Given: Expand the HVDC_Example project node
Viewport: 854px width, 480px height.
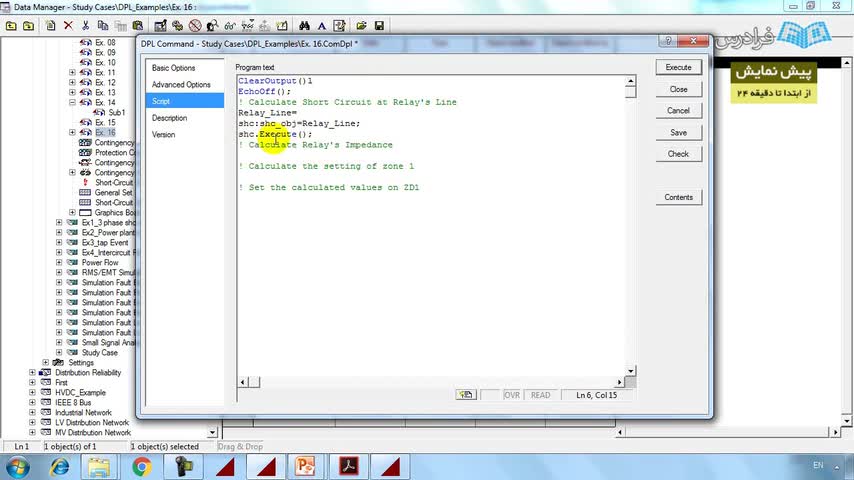Looking at the screenshot, I should coord(32,392).
